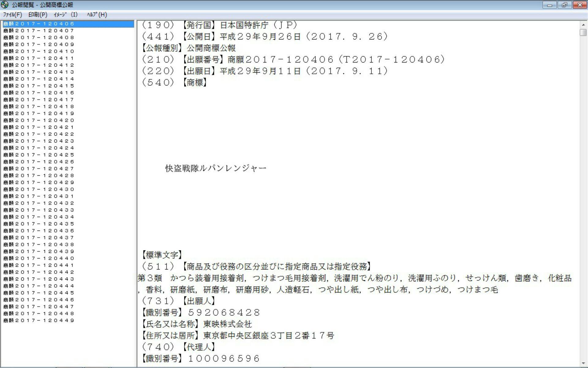Click the document scrollbar up arrow
This screenshot has height=368, width=588.
pos(583,25)
